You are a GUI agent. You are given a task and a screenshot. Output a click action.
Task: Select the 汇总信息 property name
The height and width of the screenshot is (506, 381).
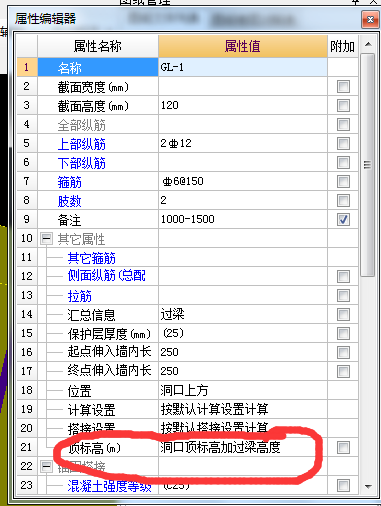tap(92, 315)
